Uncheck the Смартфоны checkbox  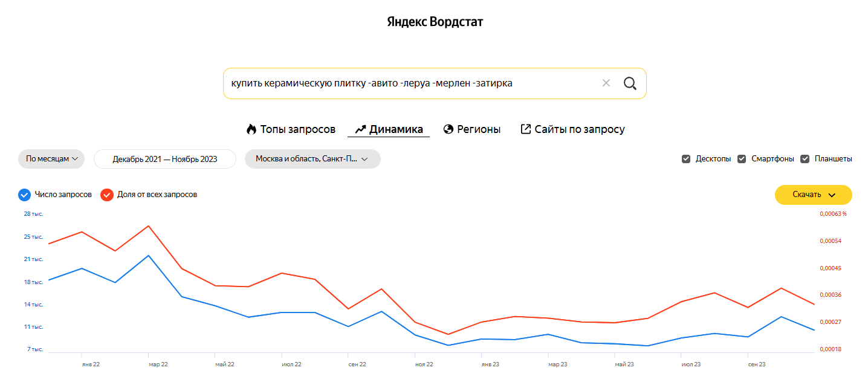click(x=742, y=159)
